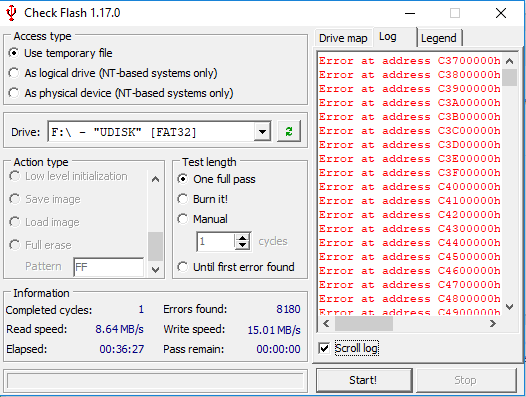Click Read speed value 8.64 MB/s

click(x=119, y=329)
